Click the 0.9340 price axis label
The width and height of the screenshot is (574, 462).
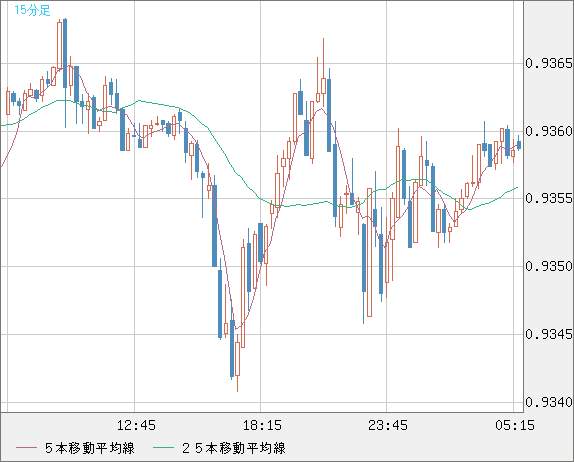pyautogui.click(x=548, y=402)
